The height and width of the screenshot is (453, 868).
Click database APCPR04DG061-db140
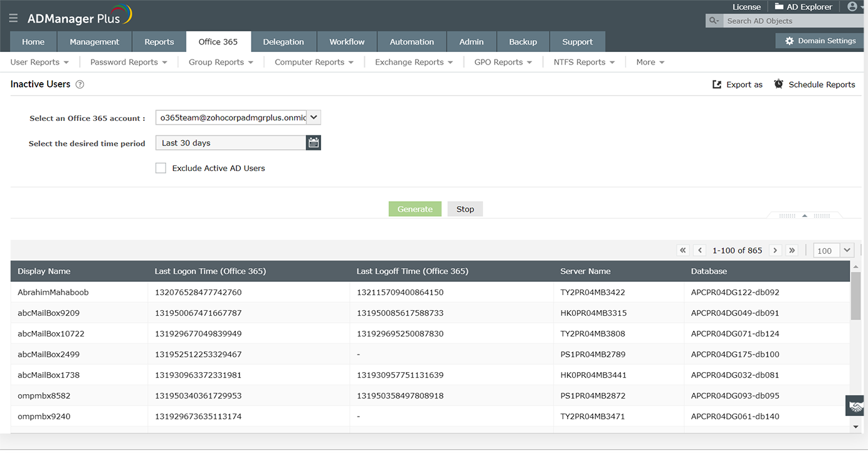click(x=735, y=416)
